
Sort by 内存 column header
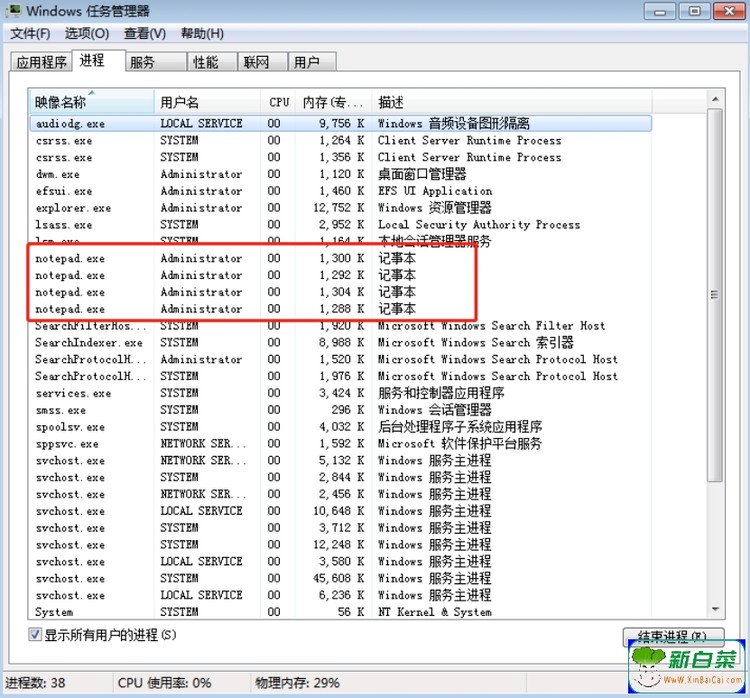point(334,102)
